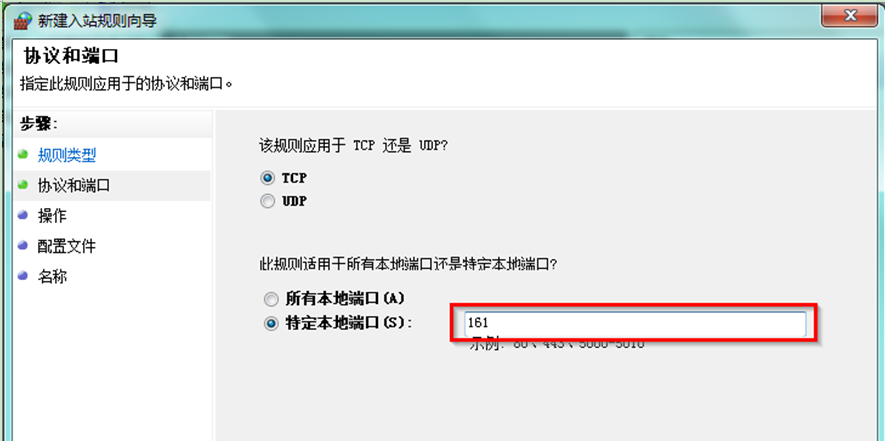Click the blue bullet beside 配置文件
The height and width of the screenshot is (441, 885).
tap(23, 246)
